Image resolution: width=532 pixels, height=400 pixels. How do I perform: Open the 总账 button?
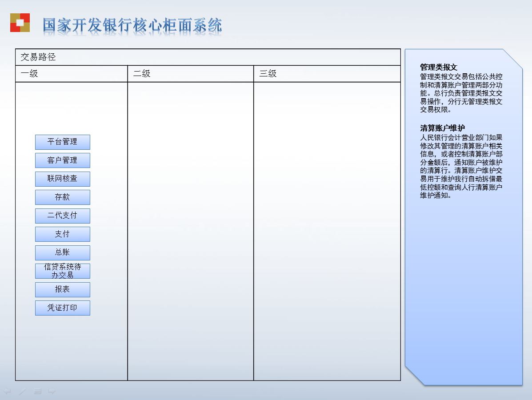coord(62,252)
